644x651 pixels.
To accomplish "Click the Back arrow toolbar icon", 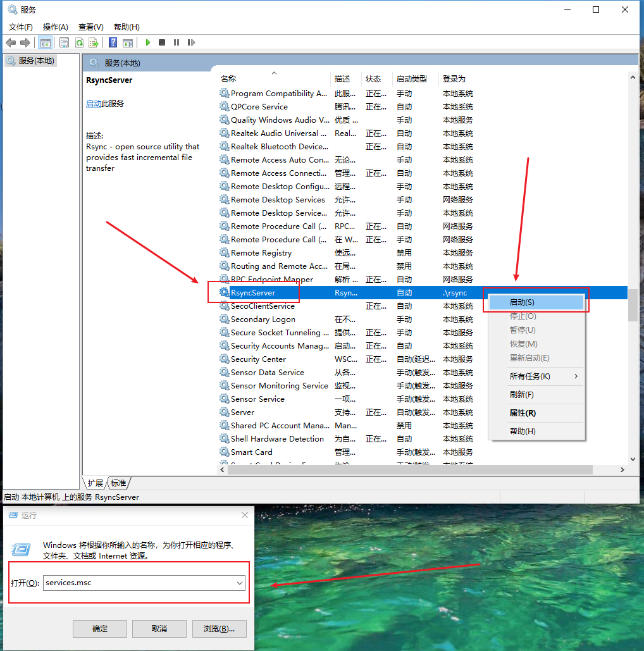I will point(11,42).
